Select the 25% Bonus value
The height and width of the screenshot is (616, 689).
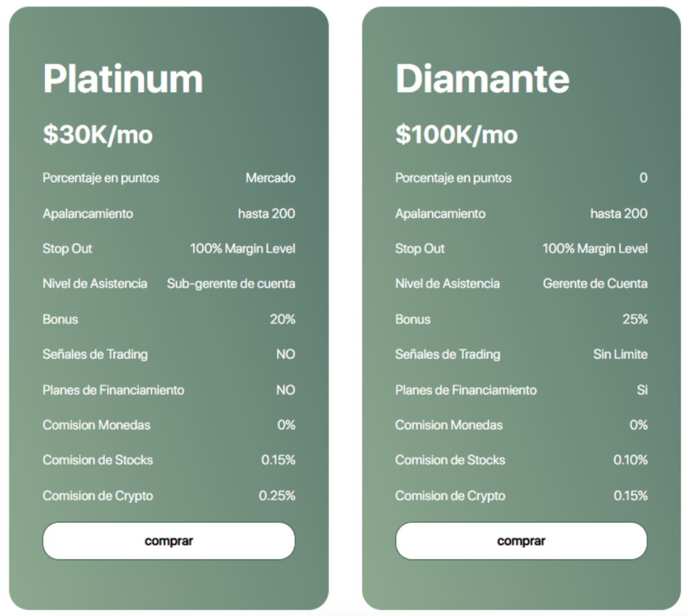pyautogui.click(x=634, y=319)
